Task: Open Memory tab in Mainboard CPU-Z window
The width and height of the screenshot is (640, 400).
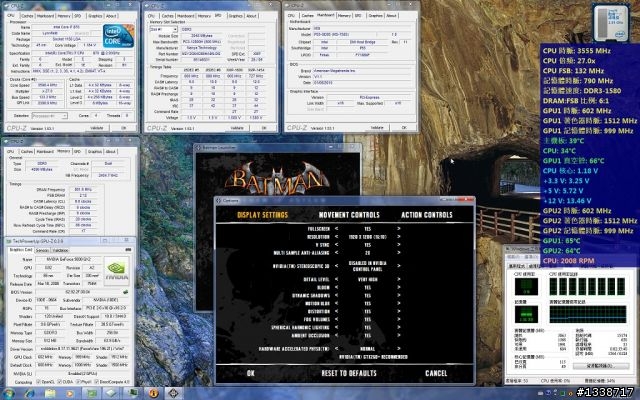Action: [344, 16]
